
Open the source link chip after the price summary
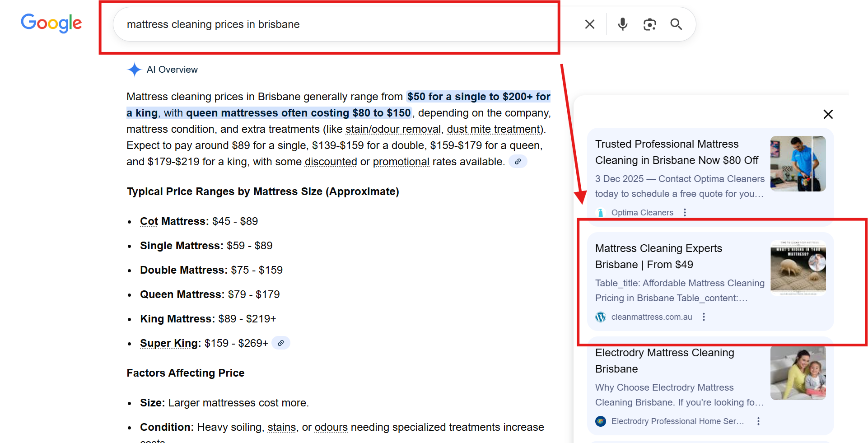click(x=518, y=161)
